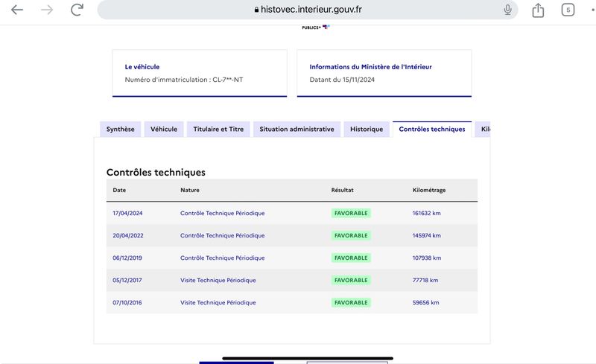The height and width of the screenshot is (364, 596).
Task: Click the Nature column header
Action: (x=190, y=190)
